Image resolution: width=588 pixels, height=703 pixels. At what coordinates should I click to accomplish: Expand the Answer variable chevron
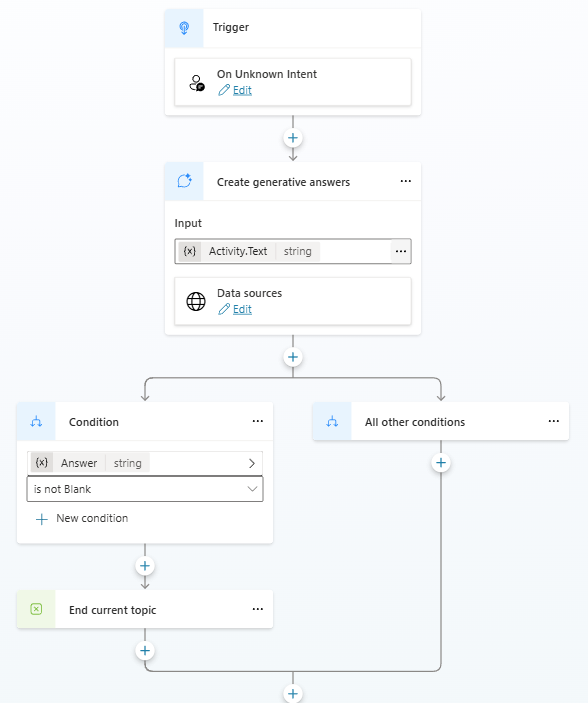click(252, 463)
